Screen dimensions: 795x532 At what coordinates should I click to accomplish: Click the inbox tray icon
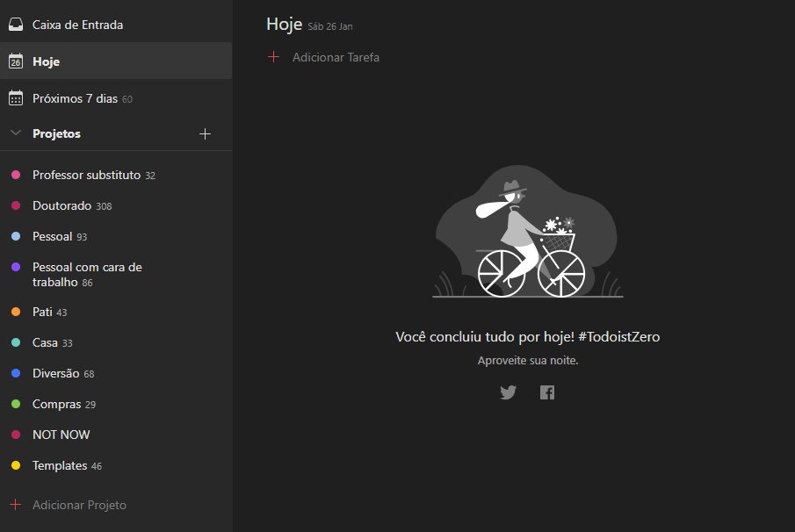pos(16,25)
